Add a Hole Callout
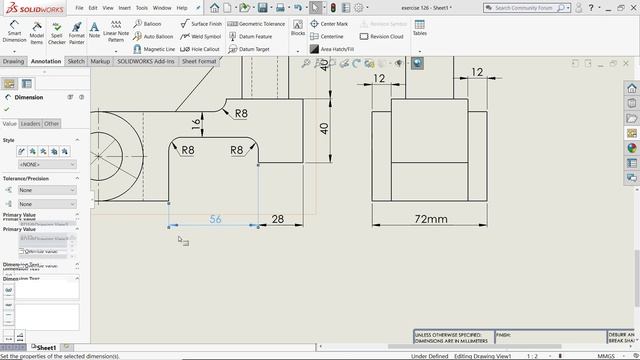The image size is (640, 360). point(200,49)
